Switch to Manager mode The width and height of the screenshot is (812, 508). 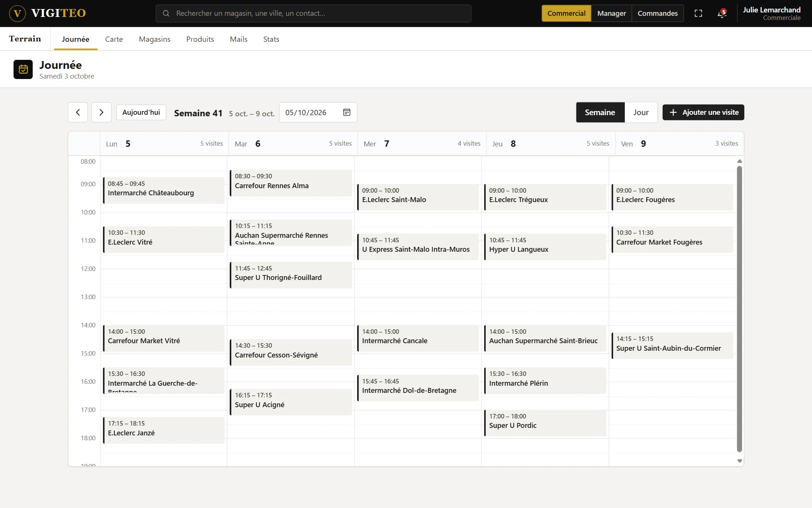point(612,14)
